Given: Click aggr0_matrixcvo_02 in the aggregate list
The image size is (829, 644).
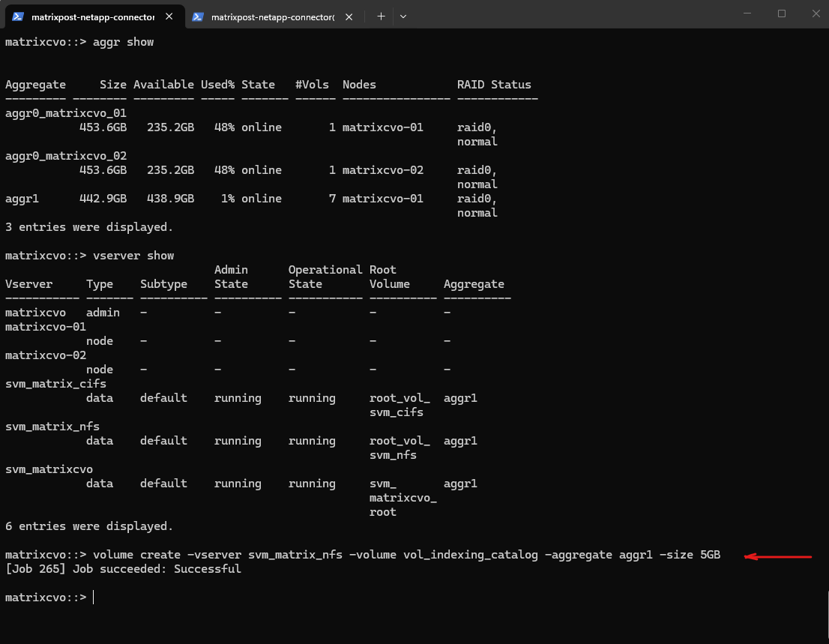Looking at the screenshot, I should coord(66,156).
